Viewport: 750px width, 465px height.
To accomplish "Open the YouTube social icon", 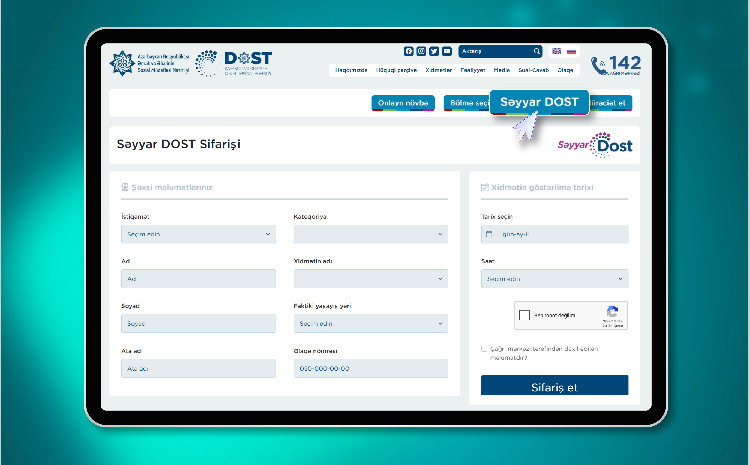I will coord(447,51).
